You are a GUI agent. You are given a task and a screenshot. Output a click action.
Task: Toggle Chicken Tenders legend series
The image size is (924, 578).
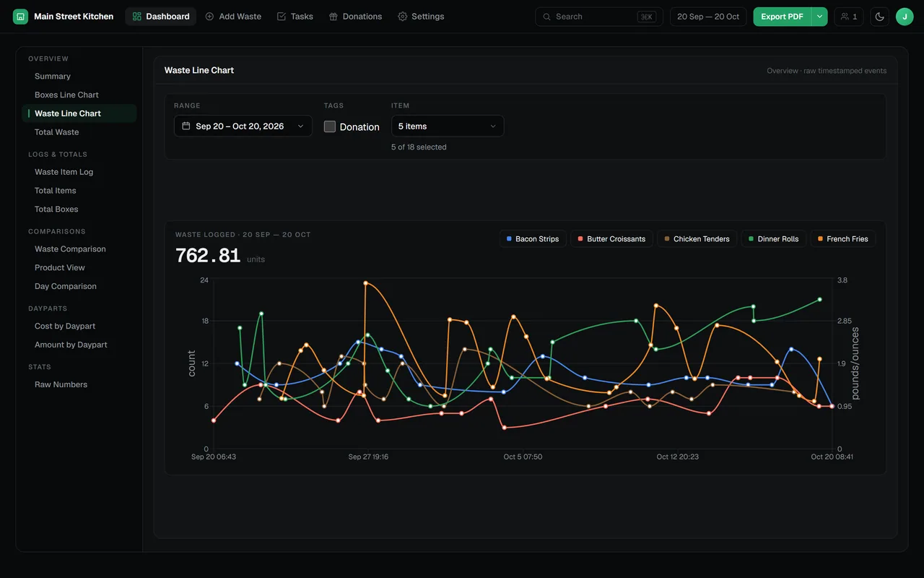(x=697, y=238)
